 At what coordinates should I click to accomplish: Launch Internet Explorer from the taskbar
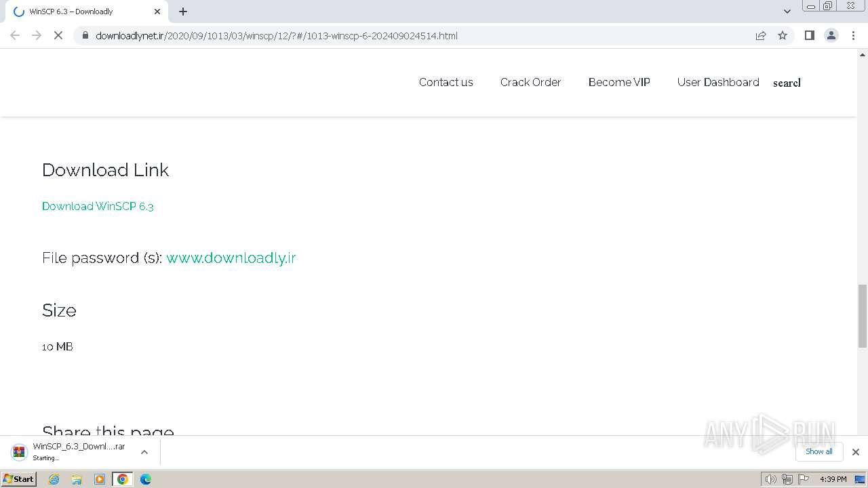[54, 479]
